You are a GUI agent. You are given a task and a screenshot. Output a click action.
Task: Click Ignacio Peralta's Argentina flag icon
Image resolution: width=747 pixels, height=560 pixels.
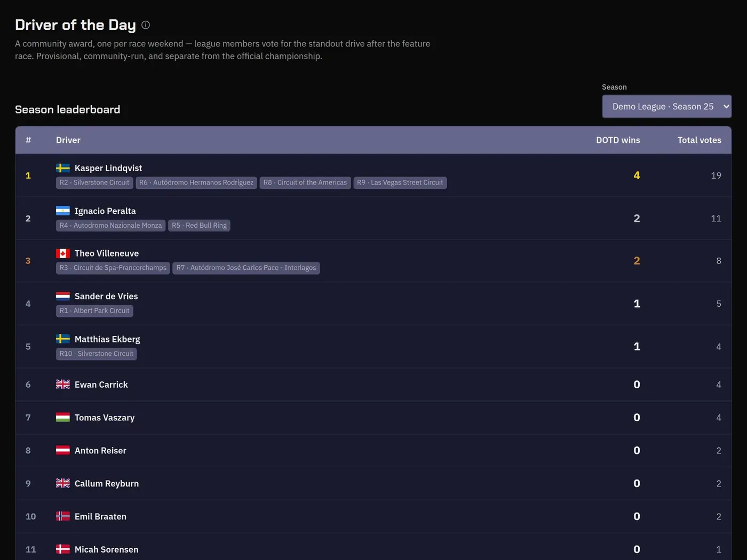coord(63,211)
